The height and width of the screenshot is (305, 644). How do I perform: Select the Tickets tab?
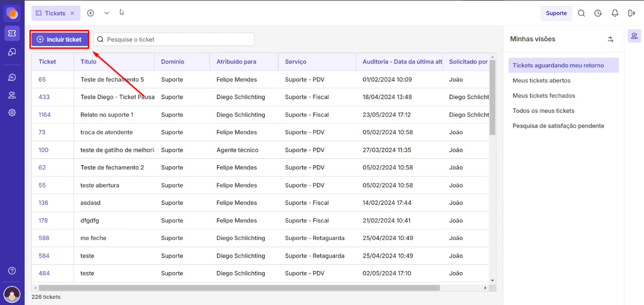point(55,13)
